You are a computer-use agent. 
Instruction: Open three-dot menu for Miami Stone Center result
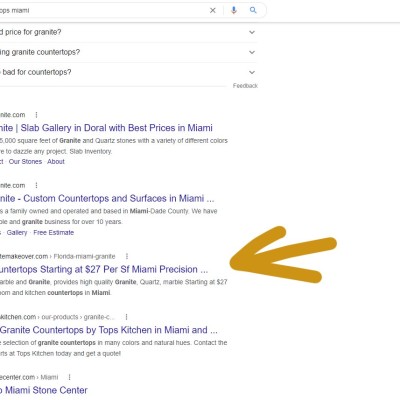[69, 377]
